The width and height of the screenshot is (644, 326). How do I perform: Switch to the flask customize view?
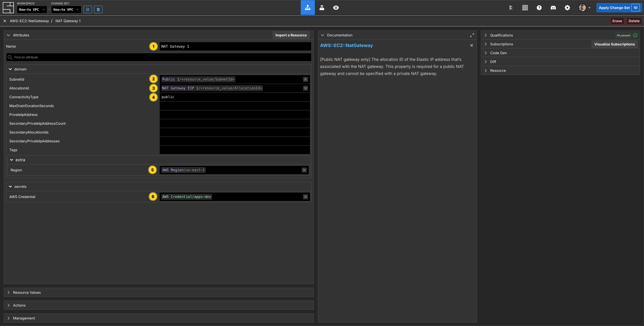pos(322,7)
